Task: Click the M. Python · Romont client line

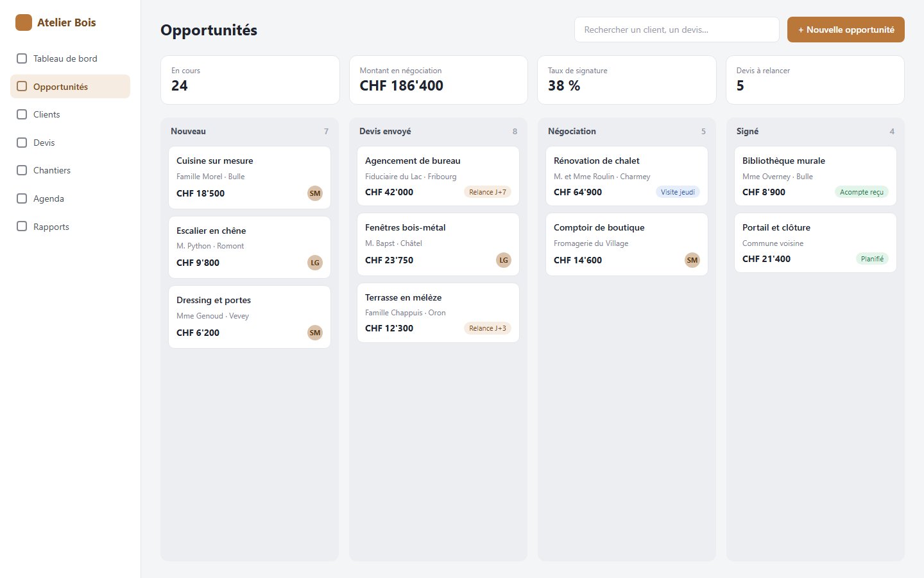Action: 210,246
